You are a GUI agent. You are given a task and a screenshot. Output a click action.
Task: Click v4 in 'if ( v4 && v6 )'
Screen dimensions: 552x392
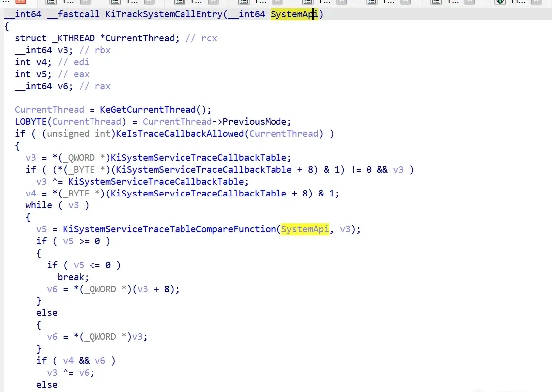pyautogui.click(x=68, y=361)
